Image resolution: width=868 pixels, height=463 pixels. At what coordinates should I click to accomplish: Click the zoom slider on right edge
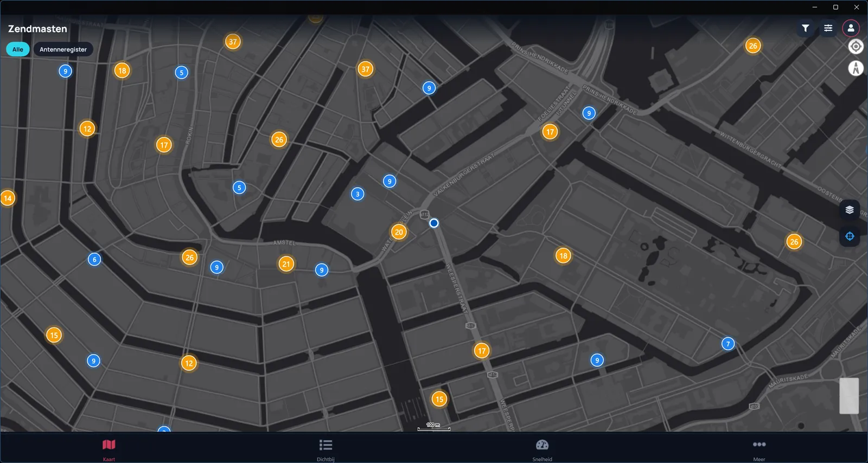[849, 396]
